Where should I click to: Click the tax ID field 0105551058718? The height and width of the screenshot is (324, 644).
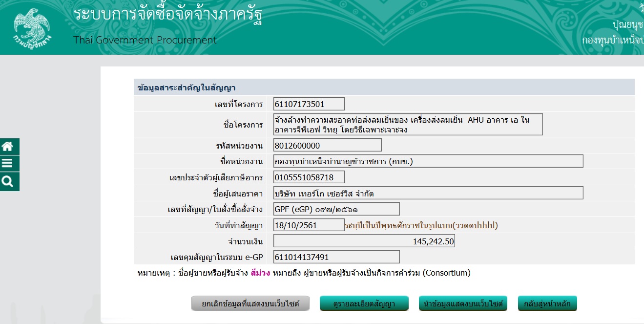(x=309, y=177)
